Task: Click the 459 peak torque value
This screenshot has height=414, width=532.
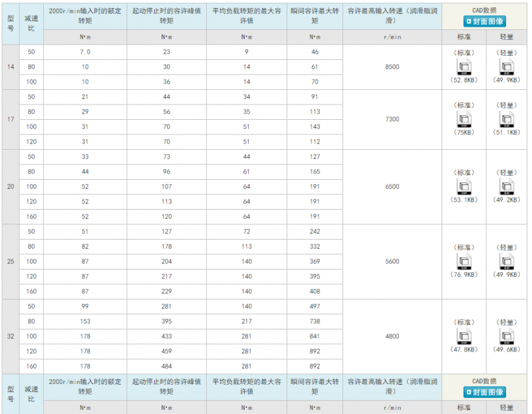Action: click(x=167, y=351)
